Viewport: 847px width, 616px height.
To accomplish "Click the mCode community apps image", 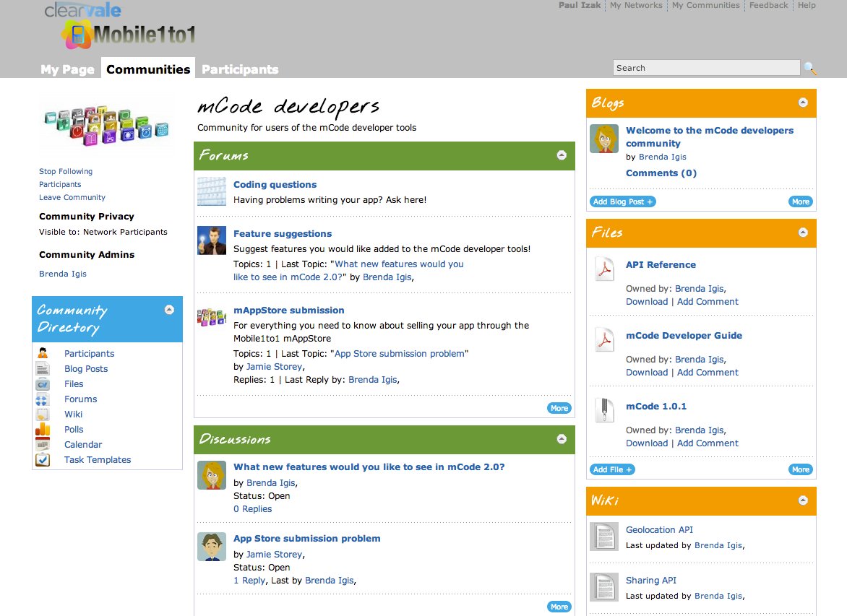I will [107, 125].
